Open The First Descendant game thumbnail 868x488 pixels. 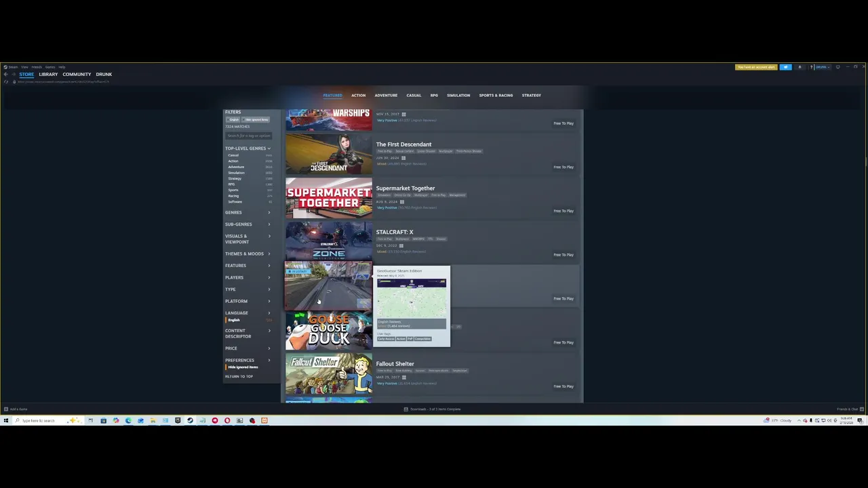coord(329,153)
